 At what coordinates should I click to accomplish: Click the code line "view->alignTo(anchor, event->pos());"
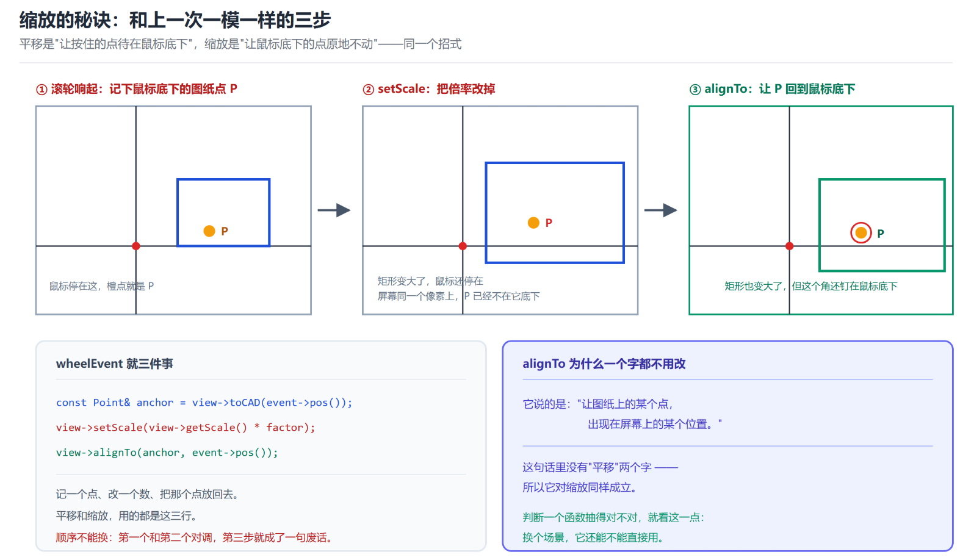click(x=167, y=453)
